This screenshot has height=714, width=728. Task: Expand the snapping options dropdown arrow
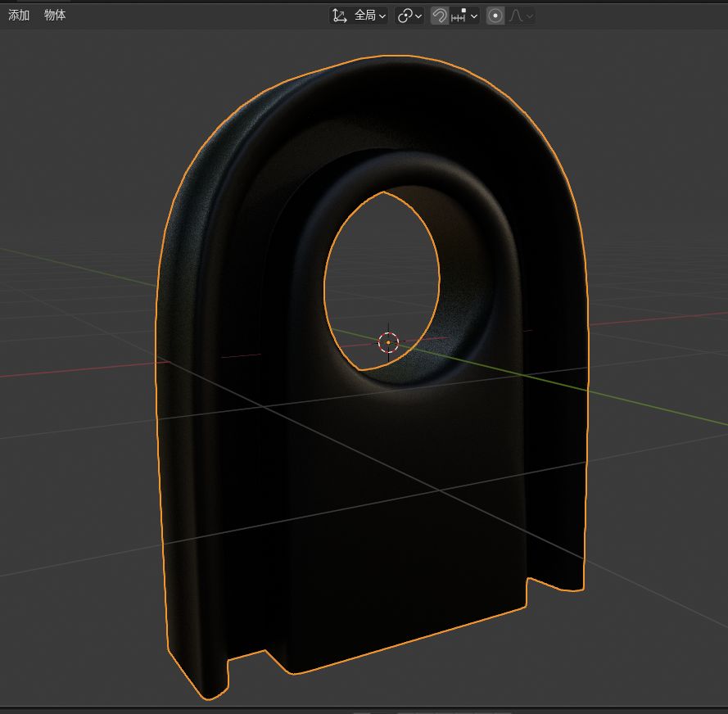(x=474, y=16)
